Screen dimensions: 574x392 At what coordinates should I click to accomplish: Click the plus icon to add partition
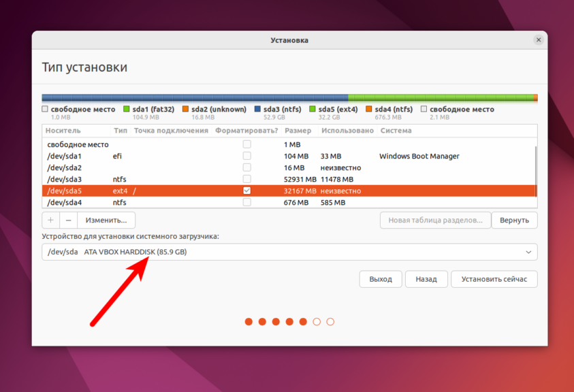click(51, 220)
